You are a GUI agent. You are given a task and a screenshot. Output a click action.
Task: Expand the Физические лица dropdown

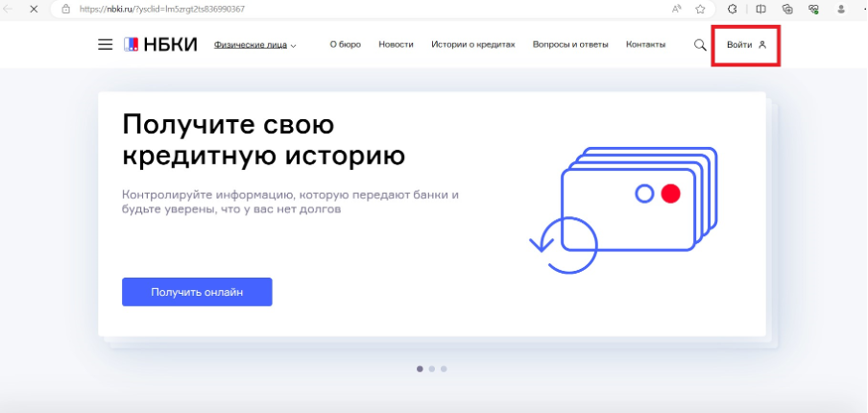coord(255,45)
